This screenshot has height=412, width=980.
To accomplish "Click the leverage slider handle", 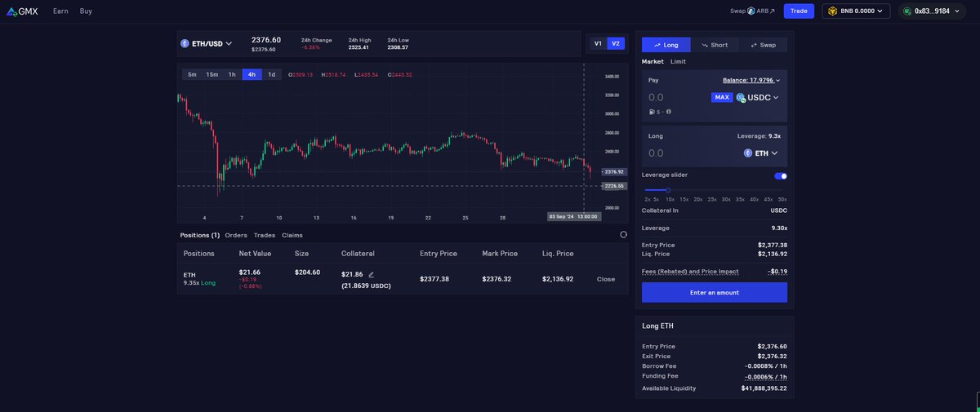I will [668, 190].
